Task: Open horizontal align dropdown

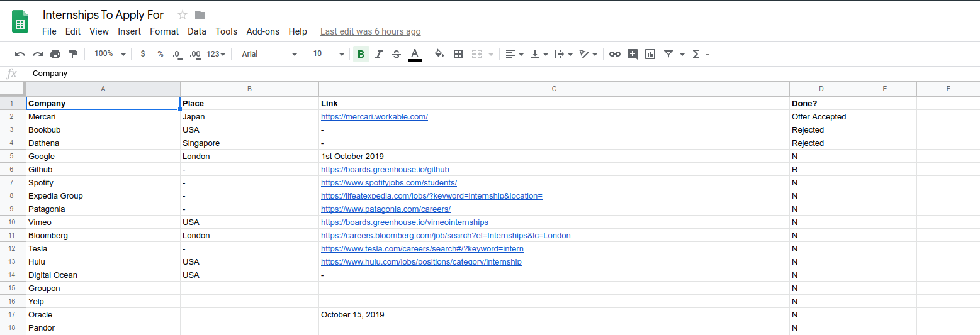Action: pos(515,54)
